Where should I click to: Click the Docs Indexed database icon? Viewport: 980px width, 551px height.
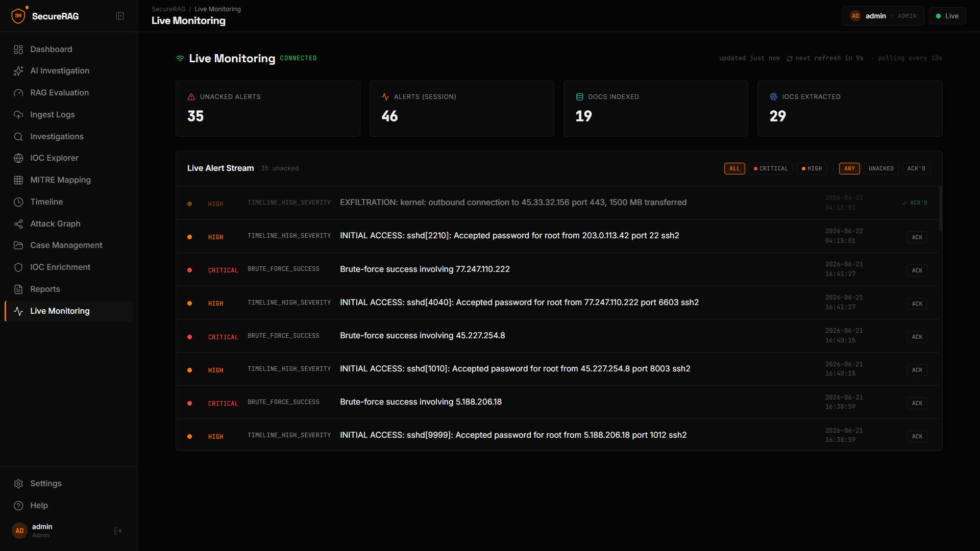[579, 97]
